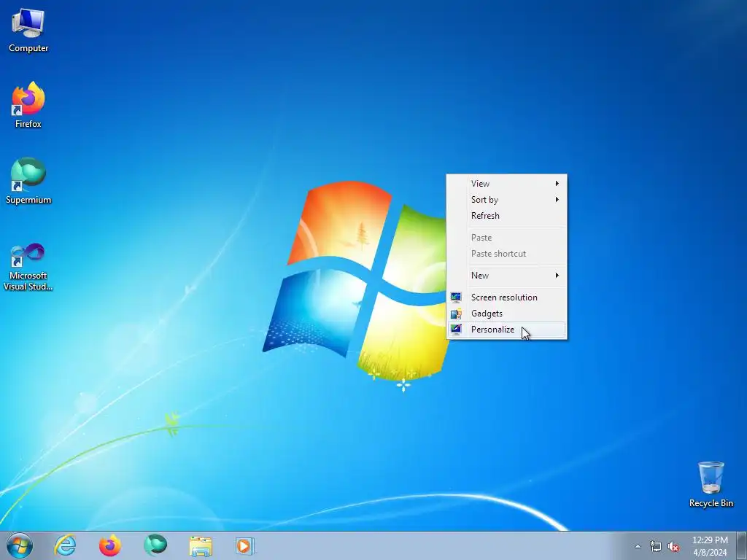Open Gadgets from context menu
Image resolution: width=747 pixels, height=560 pixels.
pyautogui.click(x=506, y=314)
